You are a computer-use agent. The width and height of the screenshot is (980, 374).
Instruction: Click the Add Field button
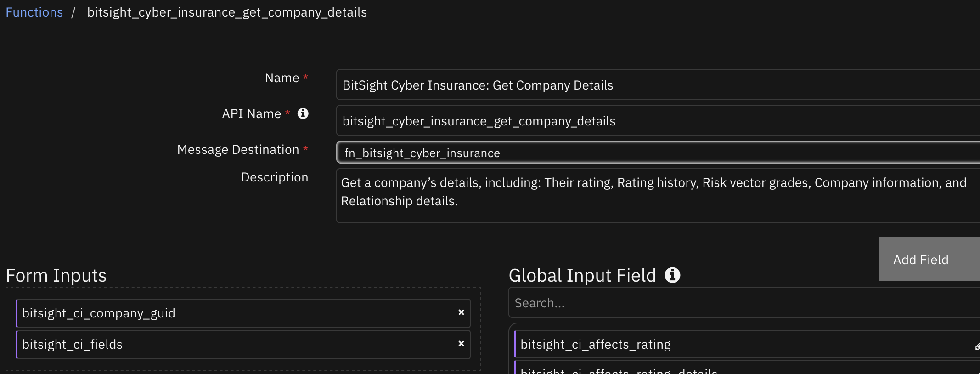929,259
